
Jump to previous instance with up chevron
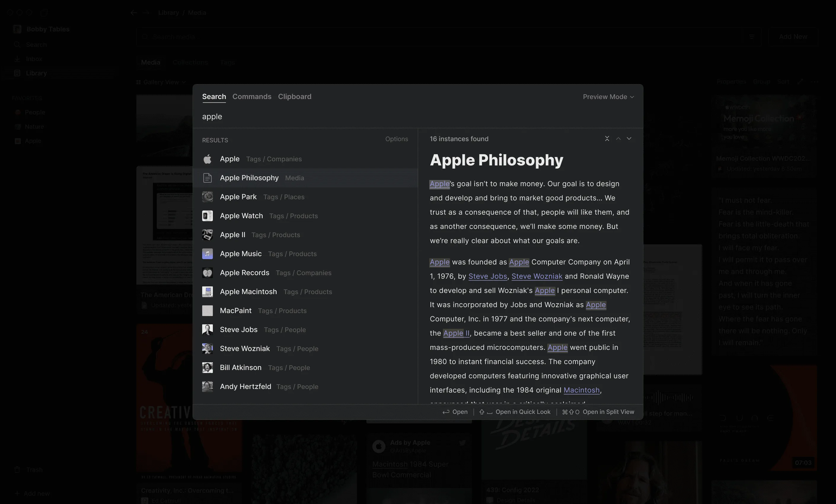tap(618, 138)
